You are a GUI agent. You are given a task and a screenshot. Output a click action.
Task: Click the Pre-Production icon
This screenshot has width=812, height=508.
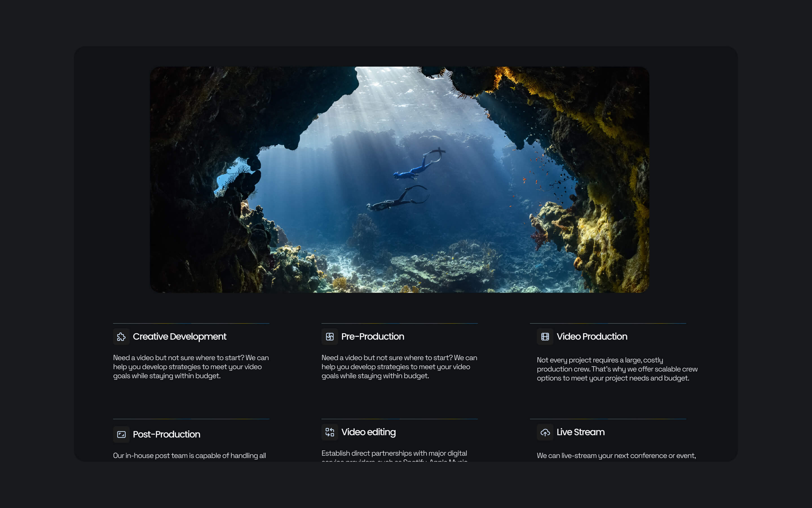(330, 337)
